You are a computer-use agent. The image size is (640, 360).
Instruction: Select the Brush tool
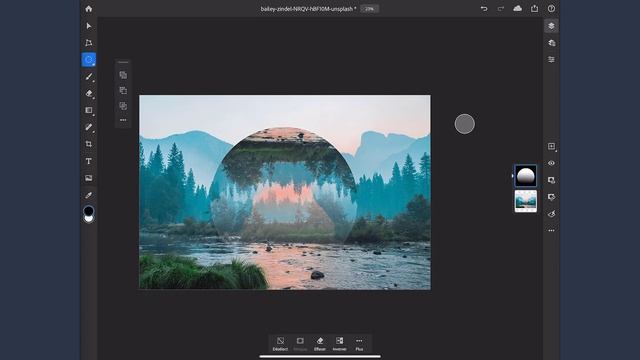click(89, 77)
